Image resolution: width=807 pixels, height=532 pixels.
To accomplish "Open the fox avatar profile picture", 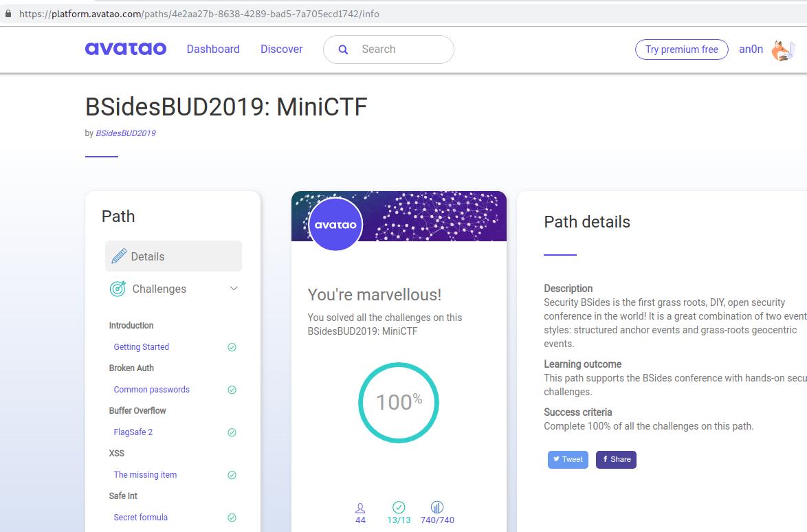I will point(783,50).
